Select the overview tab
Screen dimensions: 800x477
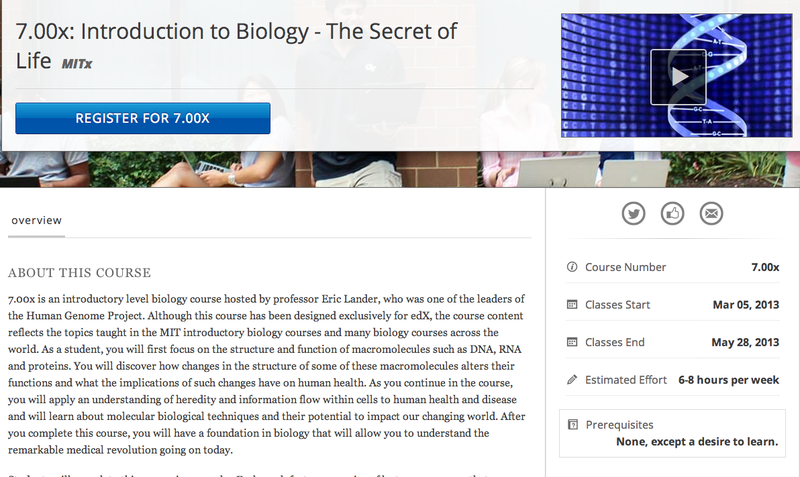coord(37,220)
